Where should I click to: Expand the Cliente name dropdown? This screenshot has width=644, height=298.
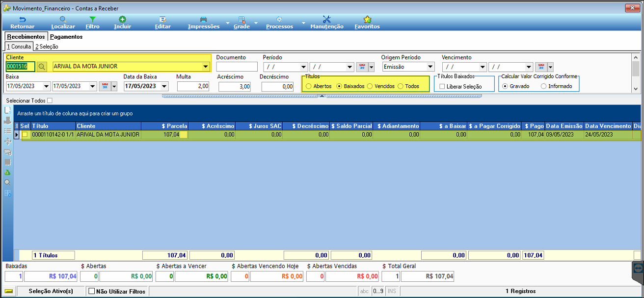[x=205, y=67]
